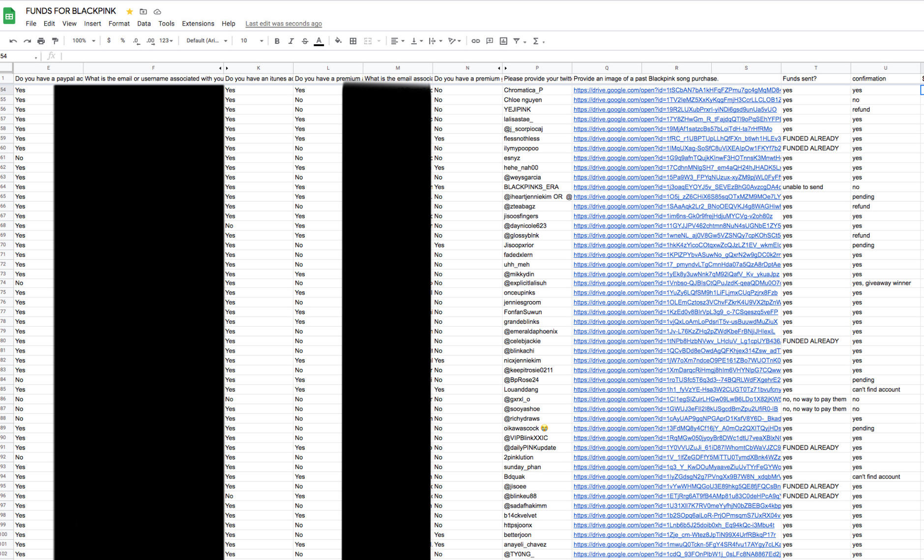Image resolution: width=924 pixels, height=560 pixels.
Task: Open the borders tool
Action: click(x=353, y=41)
